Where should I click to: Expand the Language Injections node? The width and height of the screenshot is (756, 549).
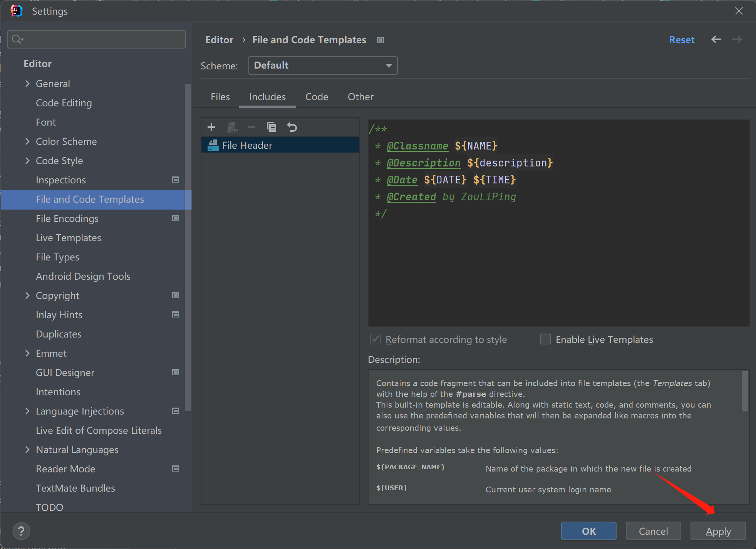point(27,411)
